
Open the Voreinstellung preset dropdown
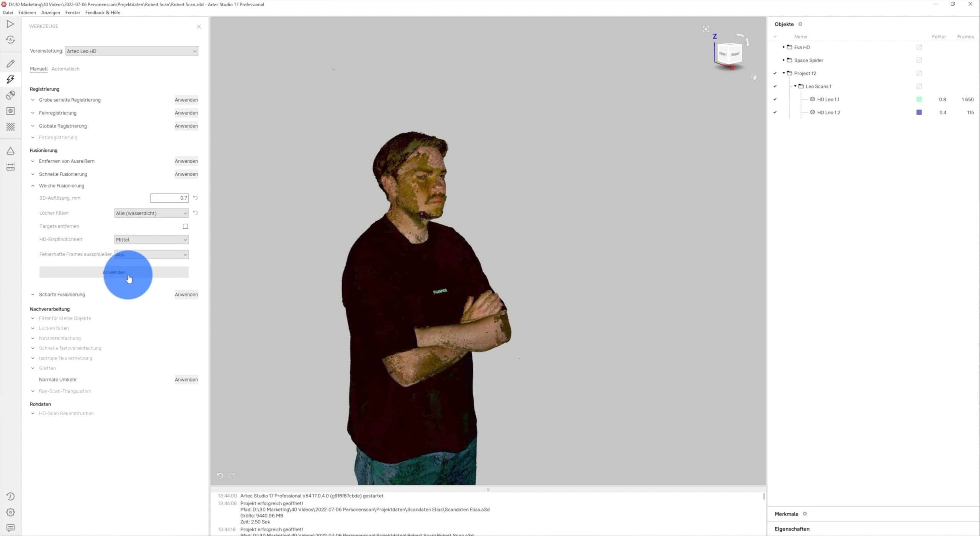[131, 51]
